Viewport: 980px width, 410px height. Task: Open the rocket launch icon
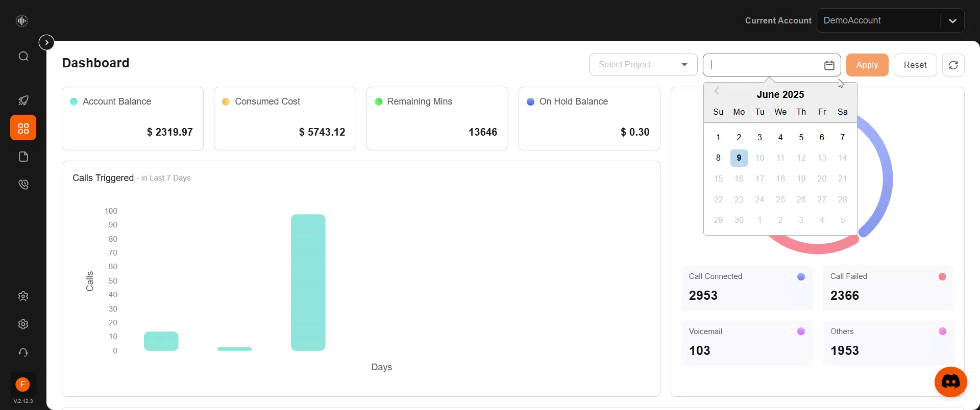(23, 100)
